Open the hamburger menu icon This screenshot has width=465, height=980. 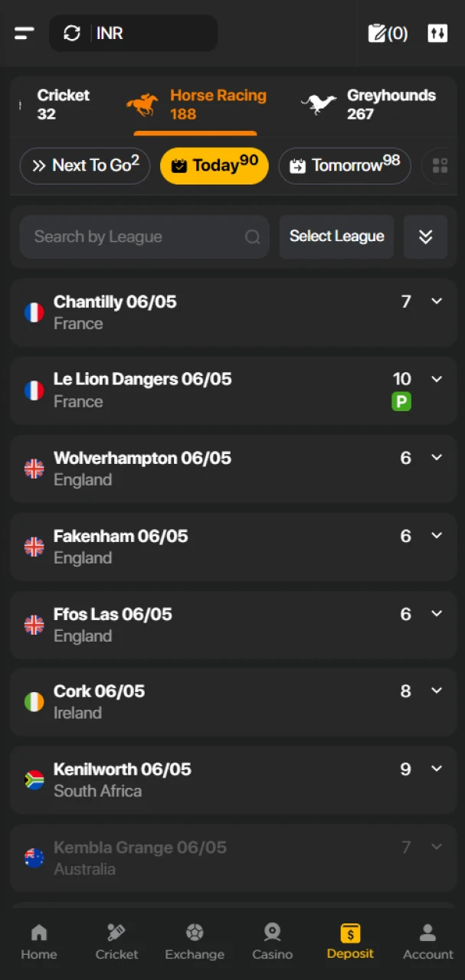coord(25,34)
